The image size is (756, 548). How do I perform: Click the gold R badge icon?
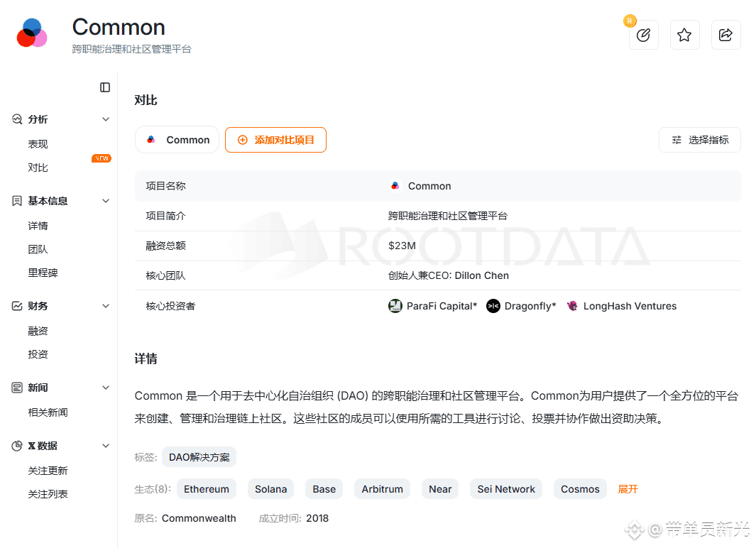630,21
